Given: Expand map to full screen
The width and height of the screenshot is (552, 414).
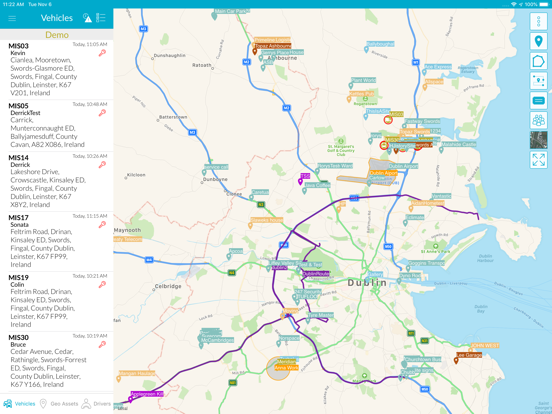Looking at the screenshot, I should (x=538, y=159).
